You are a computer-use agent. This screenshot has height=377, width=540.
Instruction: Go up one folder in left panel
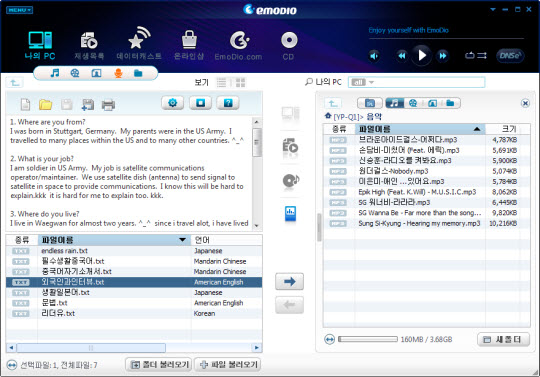coord(15,83)
